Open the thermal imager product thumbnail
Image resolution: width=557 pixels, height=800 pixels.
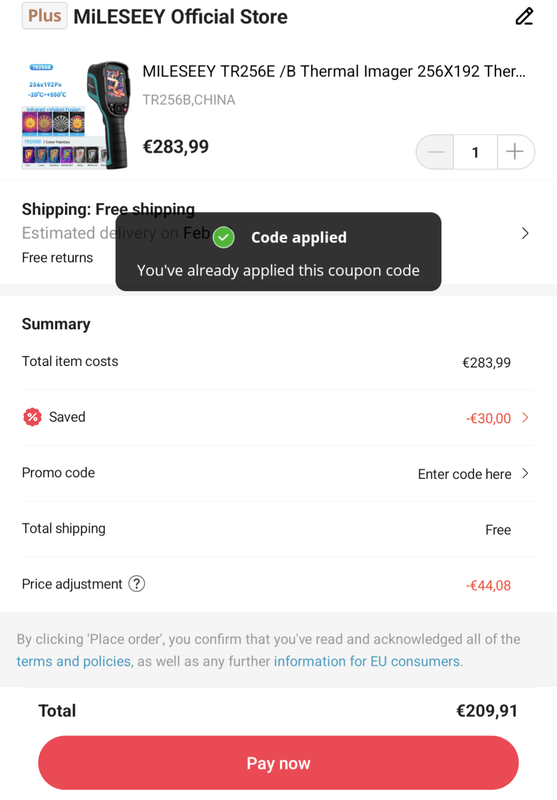click(x=75, y=115)
